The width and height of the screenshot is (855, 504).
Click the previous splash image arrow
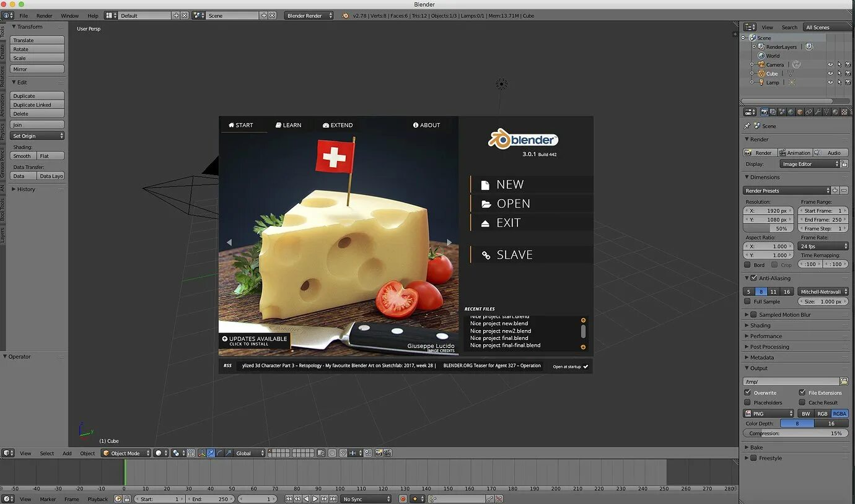coord(229,242)
